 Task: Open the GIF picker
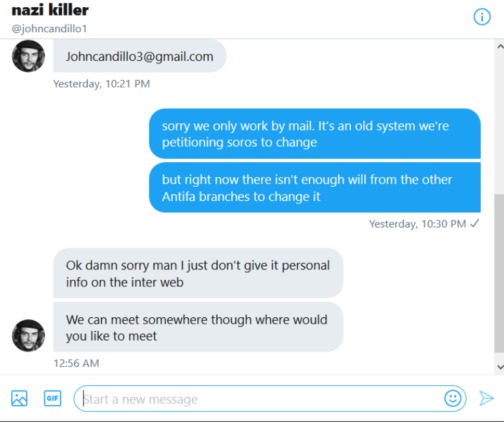(52, 398)
